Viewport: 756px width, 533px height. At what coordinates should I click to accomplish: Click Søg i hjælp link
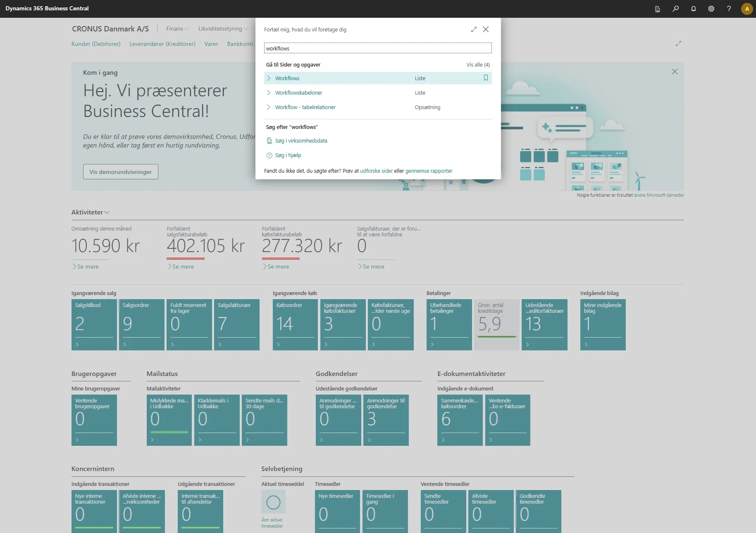tap(288, 155)
